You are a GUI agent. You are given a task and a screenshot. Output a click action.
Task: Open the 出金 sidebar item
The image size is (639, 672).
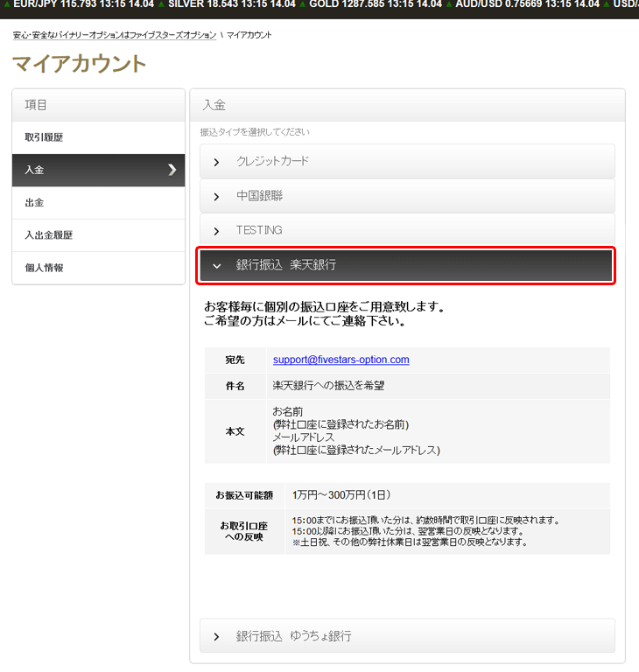click(x=98, y=203)
